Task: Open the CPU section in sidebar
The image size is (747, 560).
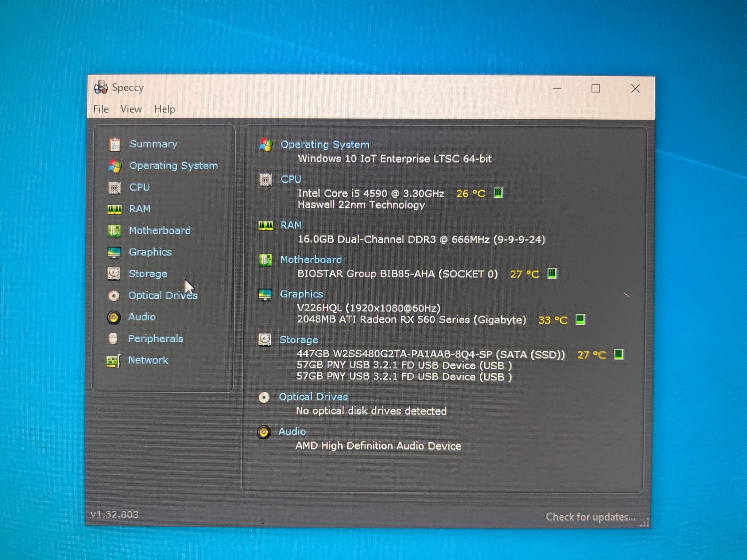Action: tap(140, 187)
